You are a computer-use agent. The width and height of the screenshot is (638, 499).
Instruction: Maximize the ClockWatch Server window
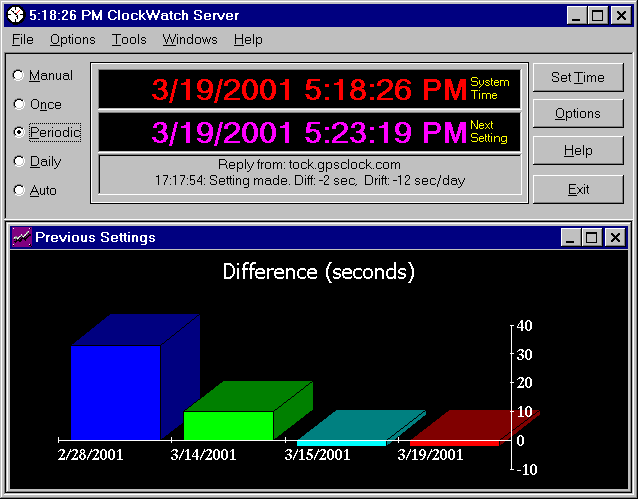pos(597,15)
